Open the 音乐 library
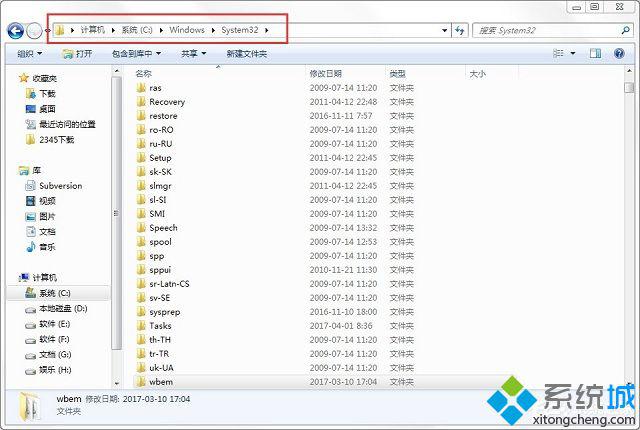 (x=41, y=247)
